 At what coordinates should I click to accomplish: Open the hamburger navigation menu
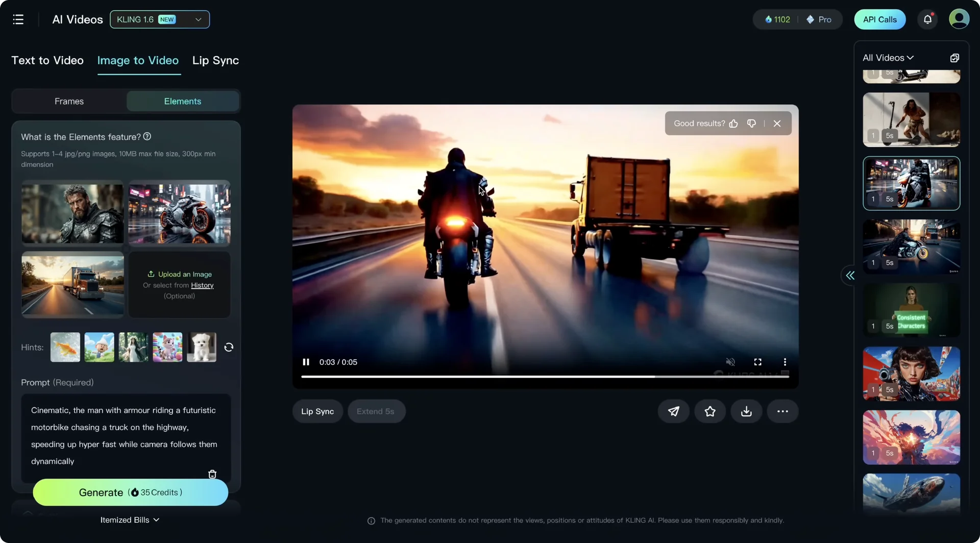[18, 19]
